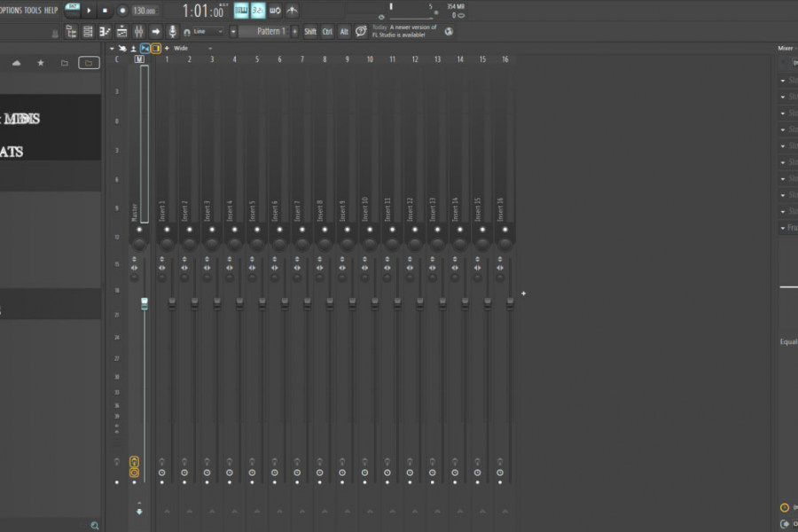Open mixer options menu arrow
Screen dimensions: 798x532
[112, 49]
